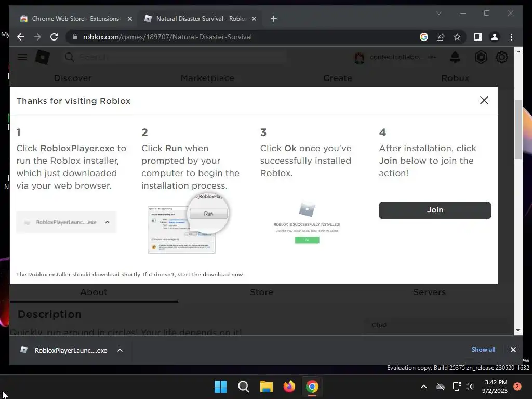This screenshot has height=399, width=532.
Task: Open Roblox settings gear
Action: pos(502,57)
